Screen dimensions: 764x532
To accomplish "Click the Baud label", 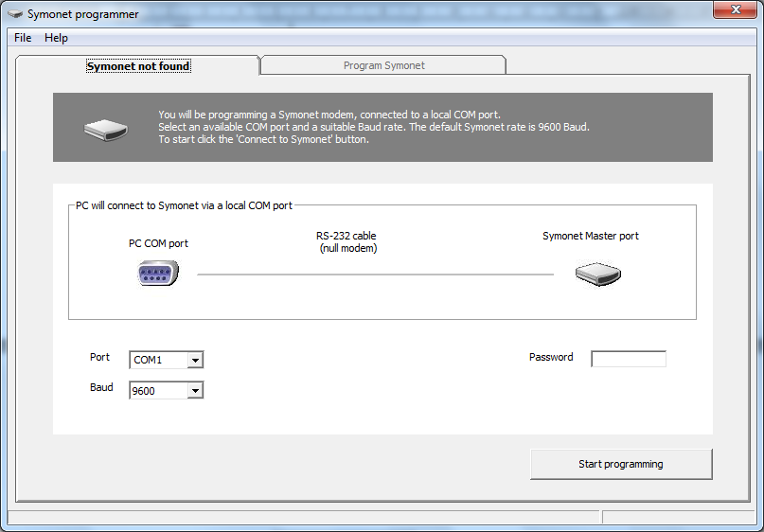I will (101, 387).
